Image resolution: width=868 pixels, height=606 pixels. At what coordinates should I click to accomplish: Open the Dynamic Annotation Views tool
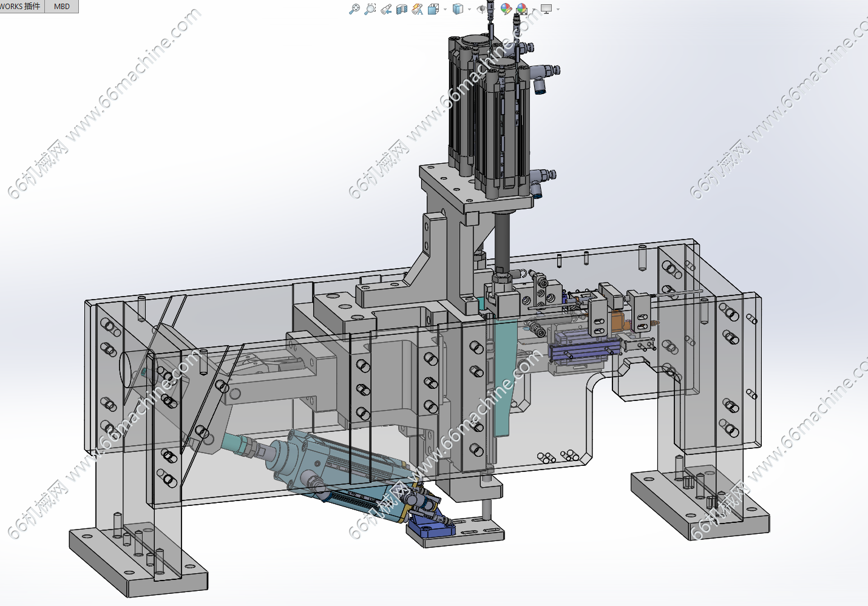[x=417, y=9]
